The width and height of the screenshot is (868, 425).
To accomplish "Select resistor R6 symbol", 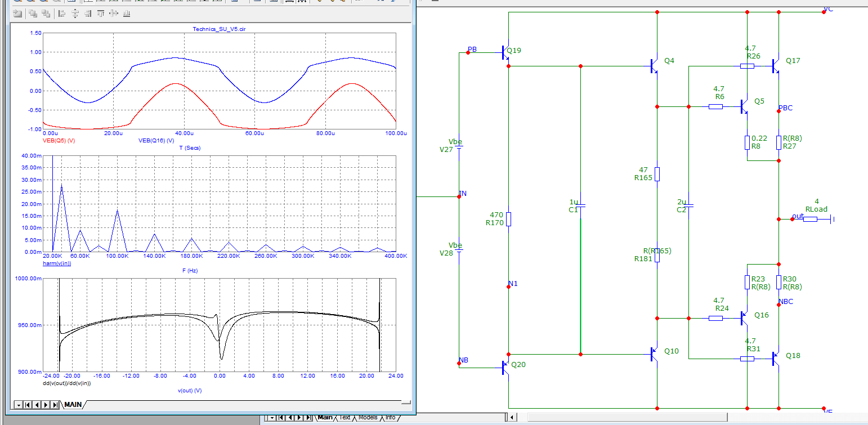I will pyautogui.click(x=715, y=106).
